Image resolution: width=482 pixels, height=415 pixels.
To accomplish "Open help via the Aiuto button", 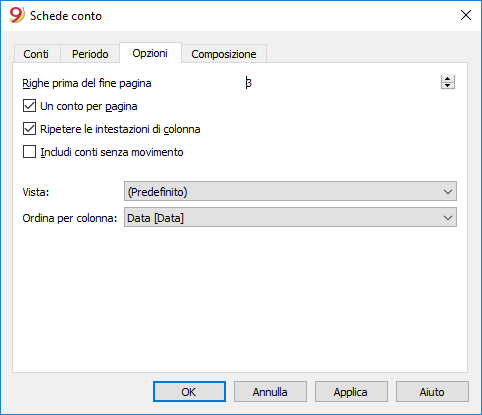I will (x=432, y=392).
